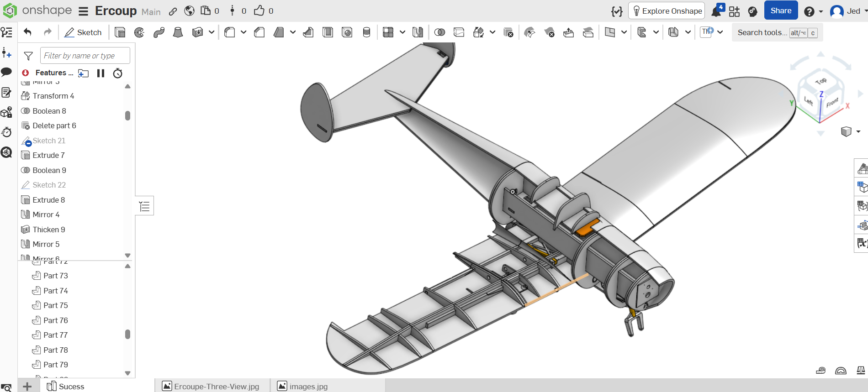Select the Transform tool in toolbar
Viewport: 868px width, 392px height.
pyautogui.click(x=478, y=32)
